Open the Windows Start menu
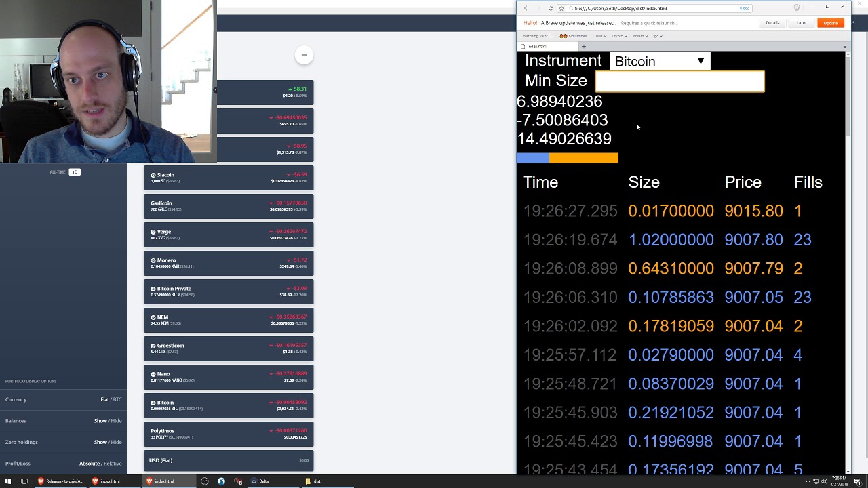The image size is (868, 488). point(8,481)
